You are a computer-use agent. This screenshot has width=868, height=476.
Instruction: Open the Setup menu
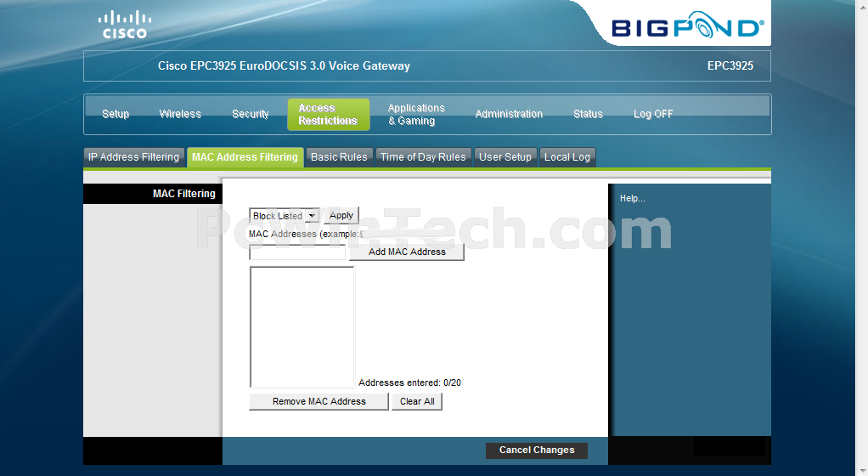point(116,114)
